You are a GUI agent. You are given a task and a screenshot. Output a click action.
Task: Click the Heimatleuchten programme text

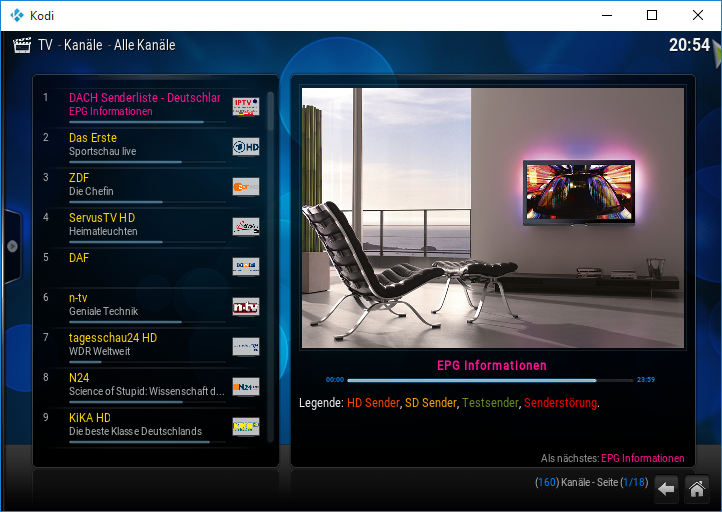(x=103, y=232)
